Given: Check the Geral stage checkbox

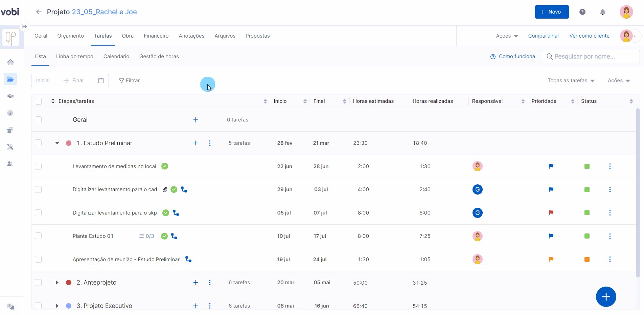Looking at the screenshot, I should point(38,120).
